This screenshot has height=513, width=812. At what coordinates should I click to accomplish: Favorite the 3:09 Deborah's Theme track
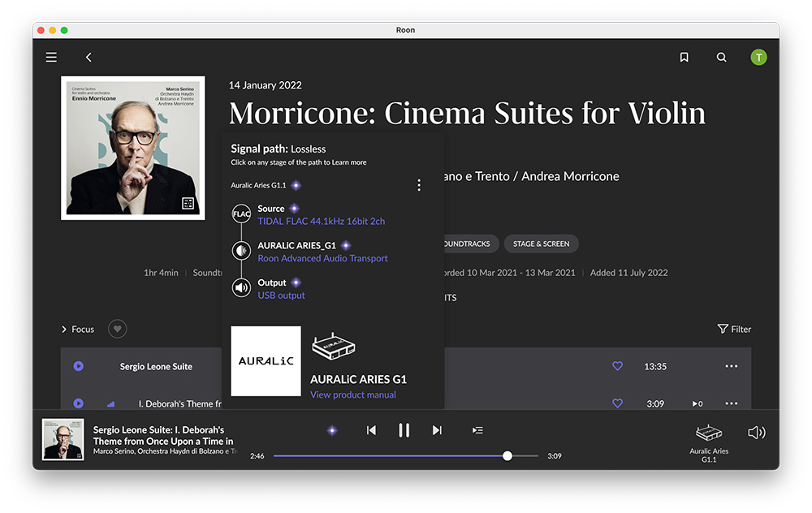click(x=617, y=403)
